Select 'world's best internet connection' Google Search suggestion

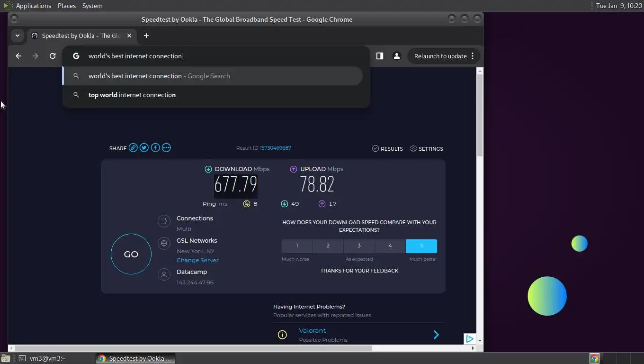click(213, 76)
